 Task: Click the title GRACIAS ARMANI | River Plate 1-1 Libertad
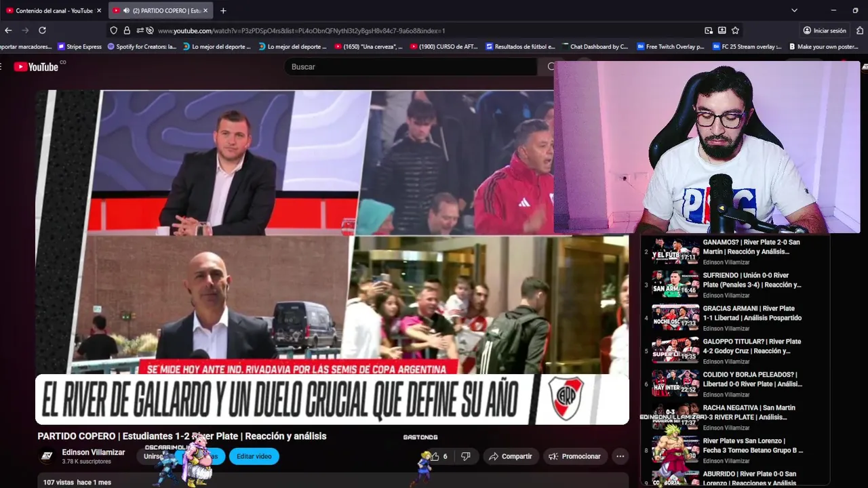point(753,313)
